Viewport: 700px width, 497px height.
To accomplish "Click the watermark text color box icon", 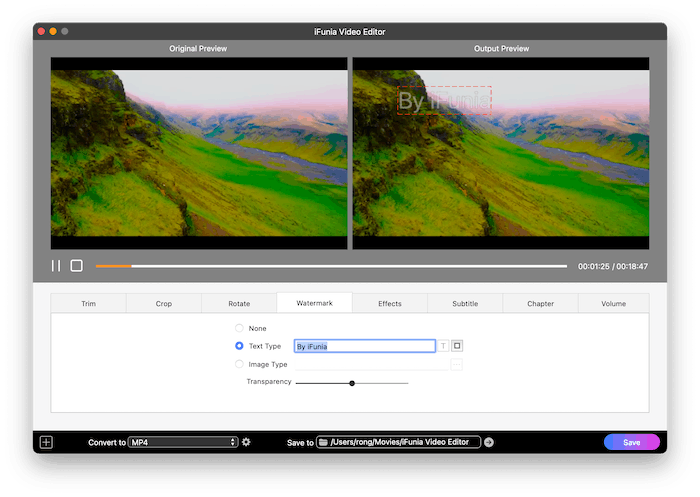I will coord(457,346).
